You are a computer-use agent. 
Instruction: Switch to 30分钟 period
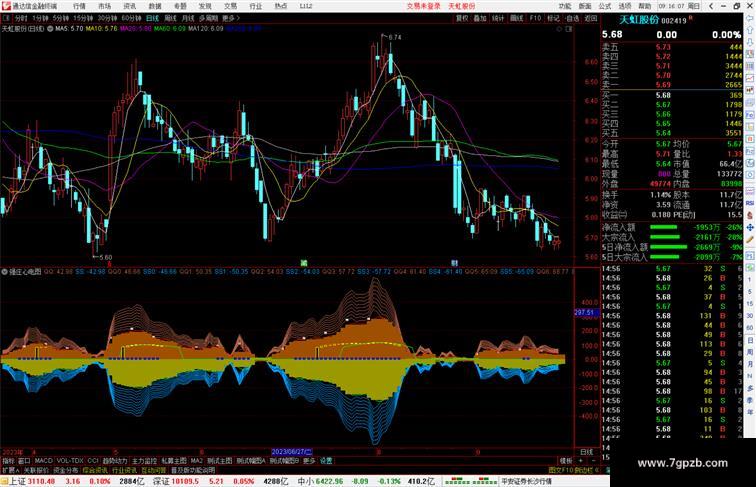point(107,18)
